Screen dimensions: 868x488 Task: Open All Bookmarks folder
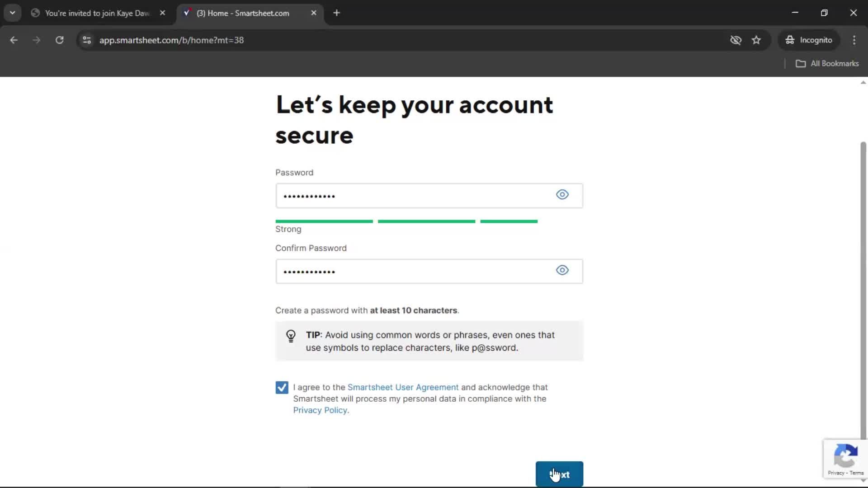827,64
